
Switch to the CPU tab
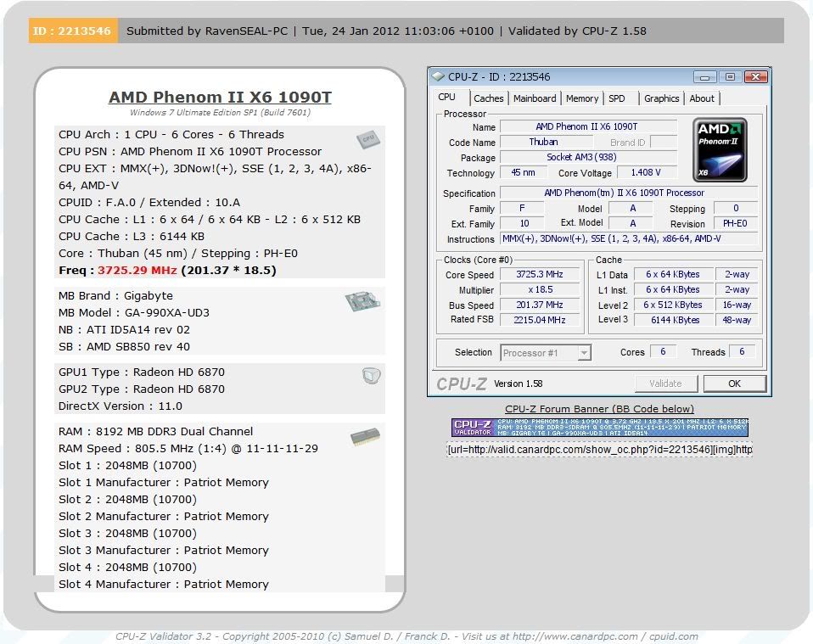click(446, 97)
